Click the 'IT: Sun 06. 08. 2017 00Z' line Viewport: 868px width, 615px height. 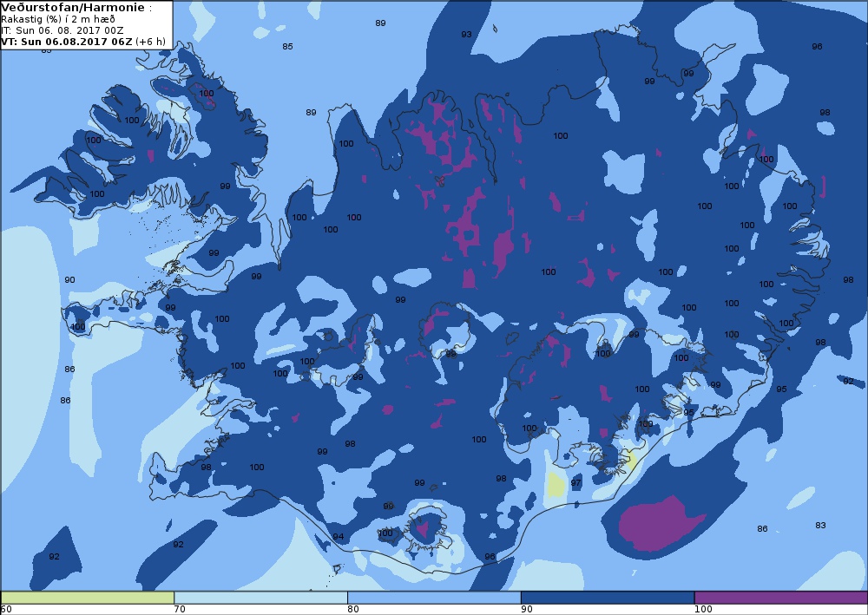[62, 30]
